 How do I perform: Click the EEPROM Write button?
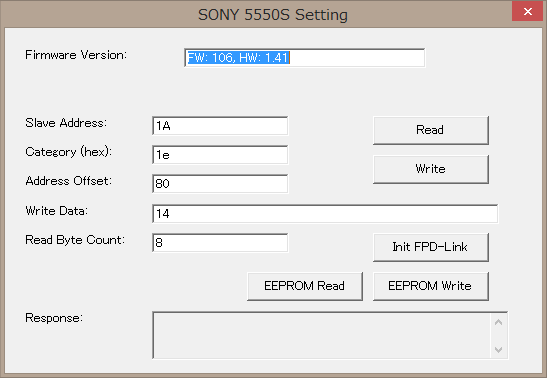pyautogui.click(x=431, y=286)
